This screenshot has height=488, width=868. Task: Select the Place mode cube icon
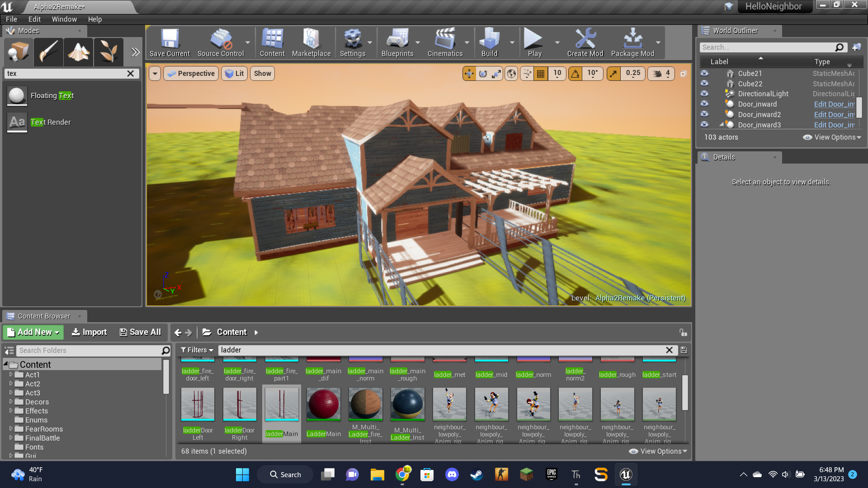[x=19, y=52]
